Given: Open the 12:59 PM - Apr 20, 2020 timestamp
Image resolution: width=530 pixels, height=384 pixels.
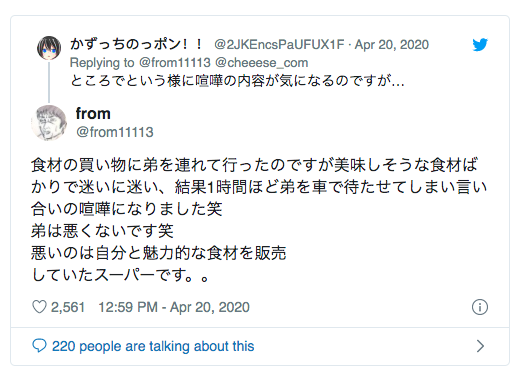Looking at the screenshot, I should pyautogui.click(x=174, y=307).
